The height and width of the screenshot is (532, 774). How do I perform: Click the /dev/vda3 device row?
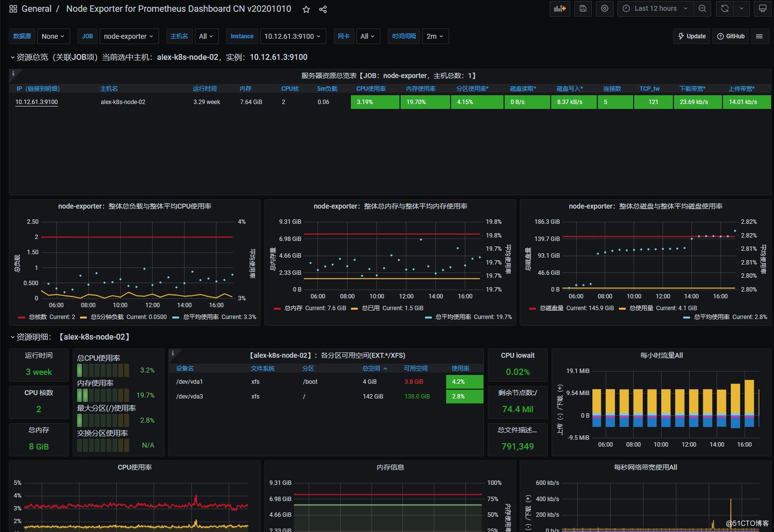coord(326,397)
